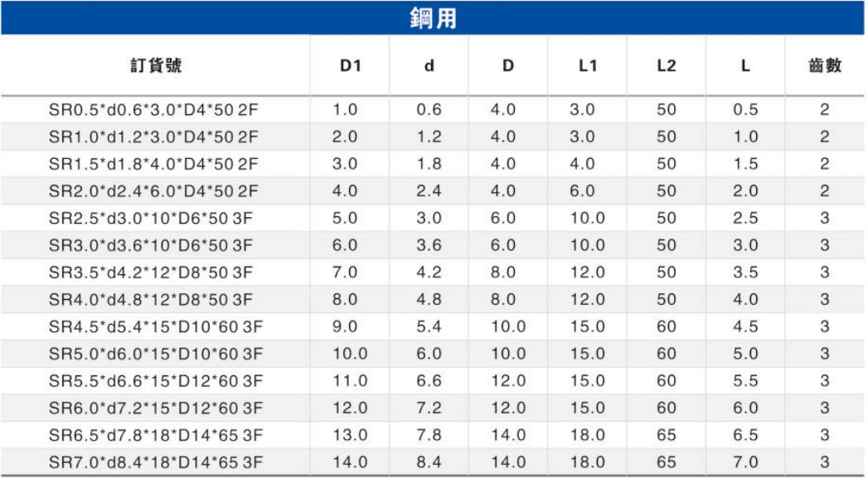Click the d value 3.6 cell

(429, 246)
